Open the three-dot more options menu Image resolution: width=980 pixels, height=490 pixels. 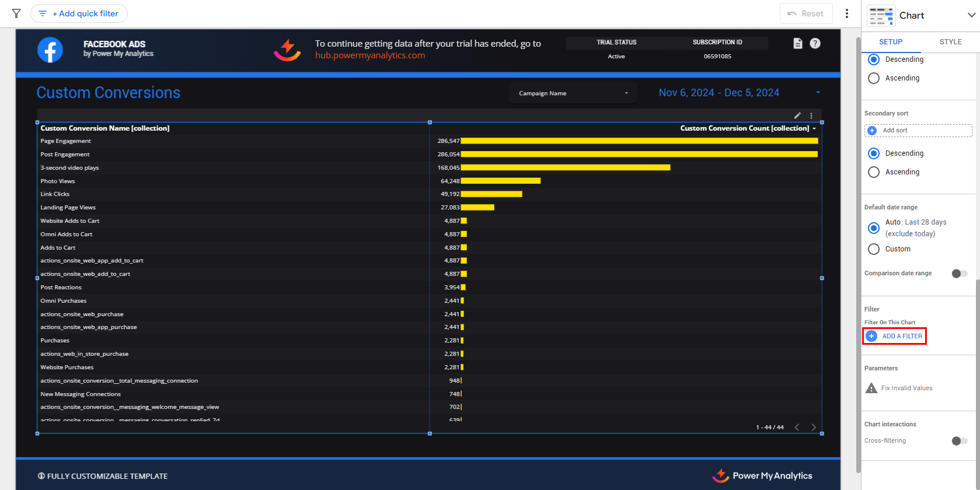point(847,13)
